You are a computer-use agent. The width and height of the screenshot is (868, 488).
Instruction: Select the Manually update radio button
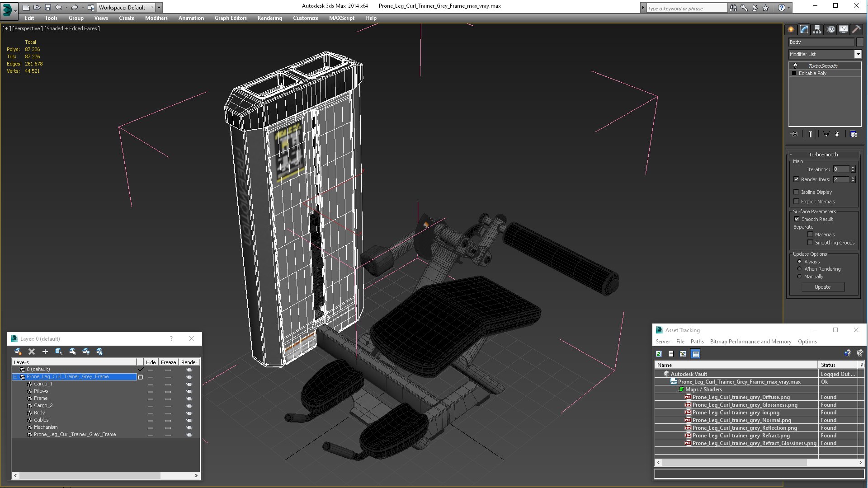click(799, 277)
